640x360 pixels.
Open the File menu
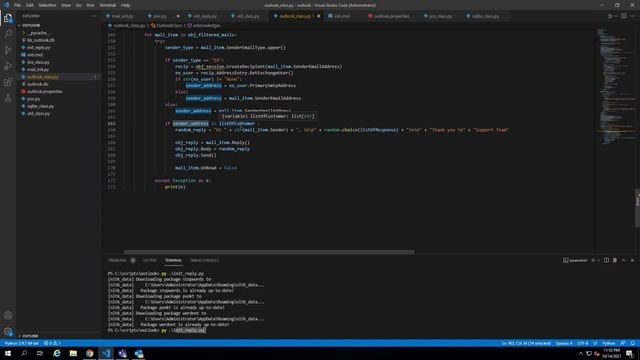coord(17,5)
